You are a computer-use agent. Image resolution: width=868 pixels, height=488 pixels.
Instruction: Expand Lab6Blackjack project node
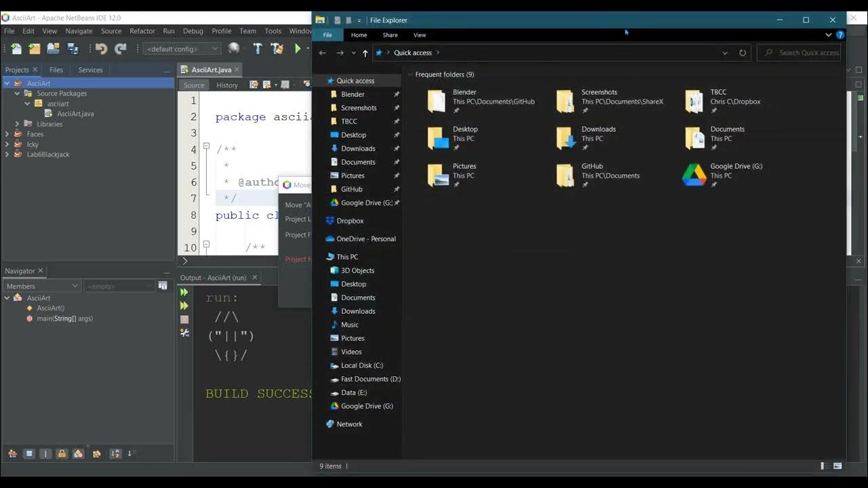pos(7,155)
